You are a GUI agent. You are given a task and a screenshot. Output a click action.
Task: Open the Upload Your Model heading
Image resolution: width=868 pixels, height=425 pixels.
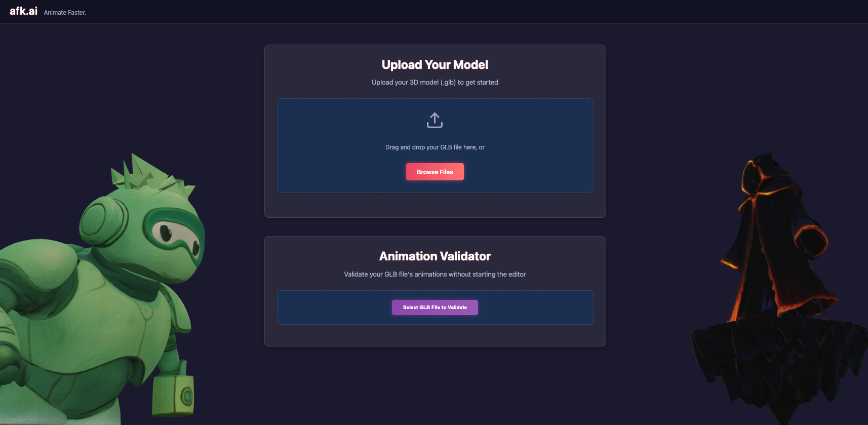click(x=435, y=64)
